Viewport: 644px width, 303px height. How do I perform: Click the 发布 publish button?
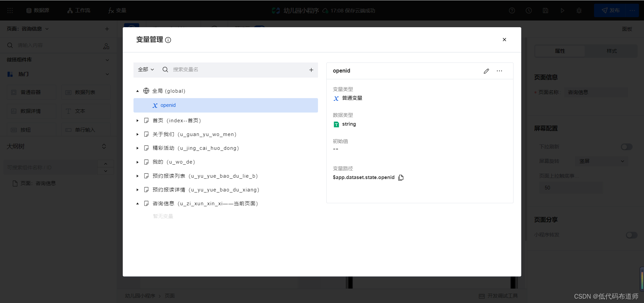610,10
